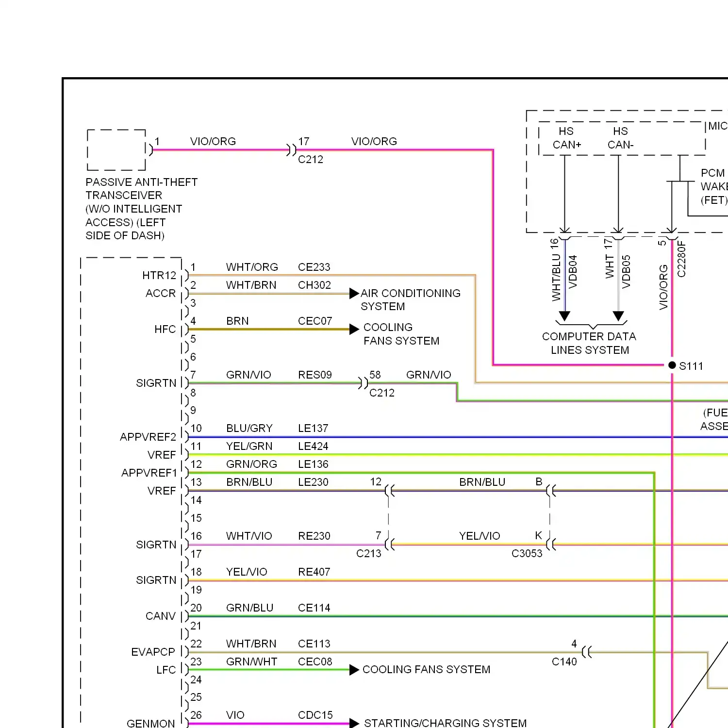Viewport: 728px width, 728px height.
Task: Select YEL/VIO label beside RE407
Action: pos(247,572)
